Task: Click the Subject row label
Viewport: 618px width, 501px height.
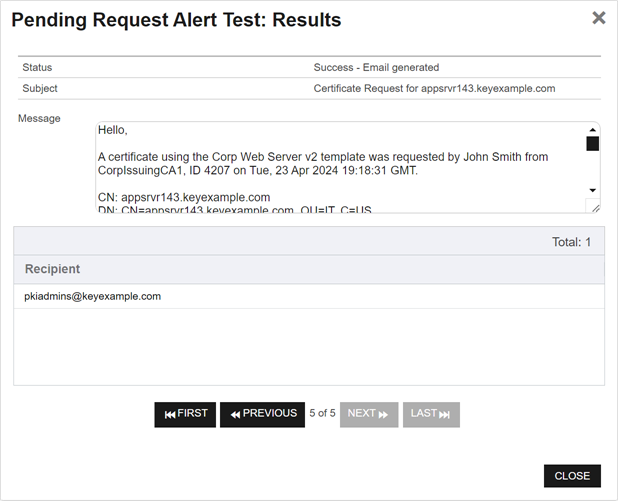Action: coord(42,89)
